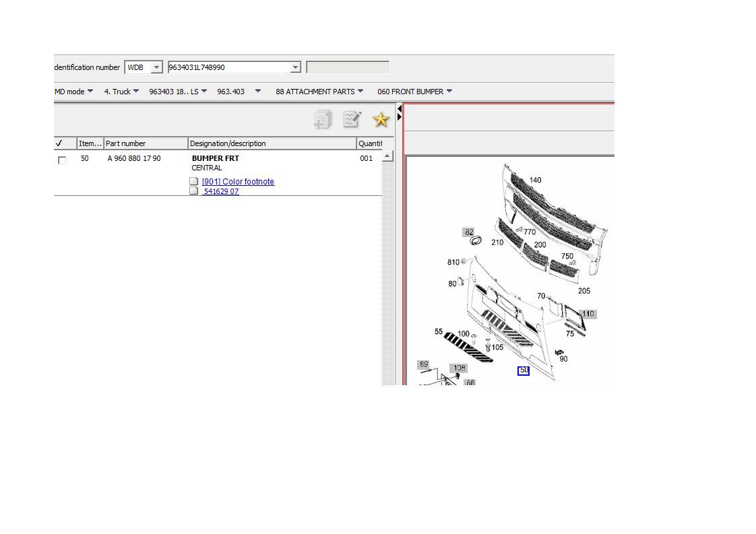The height and width of the screenshot is (534, 756).
Task: Follow the 541629 07 link
Action: pyautogui.click(x=221, y=191)
